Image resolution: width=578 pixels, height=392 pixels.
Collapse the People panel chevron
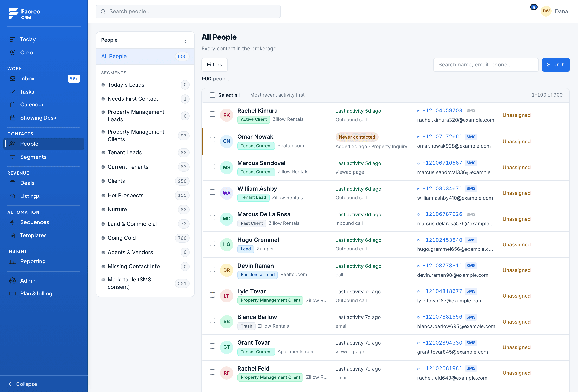tap(185, 41)
